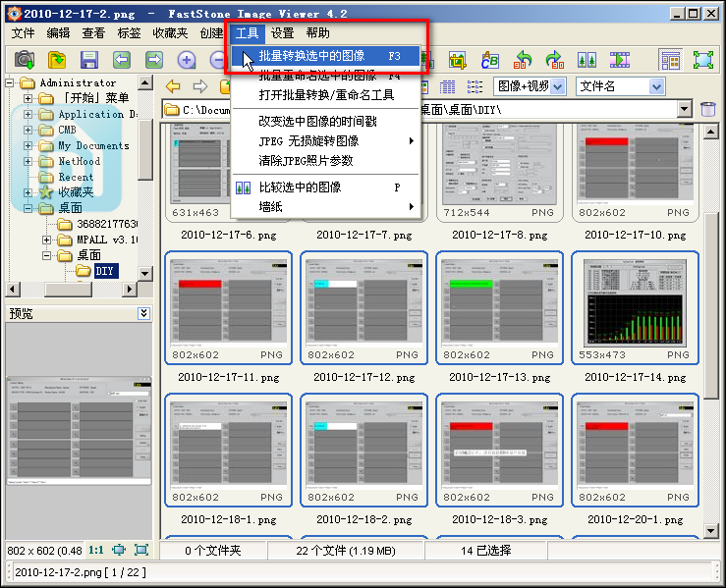Click the 1:1 actual size icon

point(96,551)
